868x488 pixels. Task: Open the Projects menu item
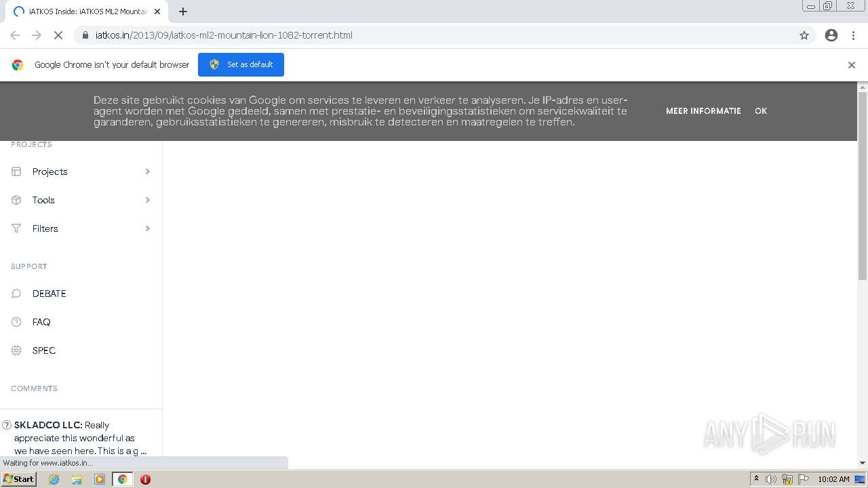[x=50, y=171]
